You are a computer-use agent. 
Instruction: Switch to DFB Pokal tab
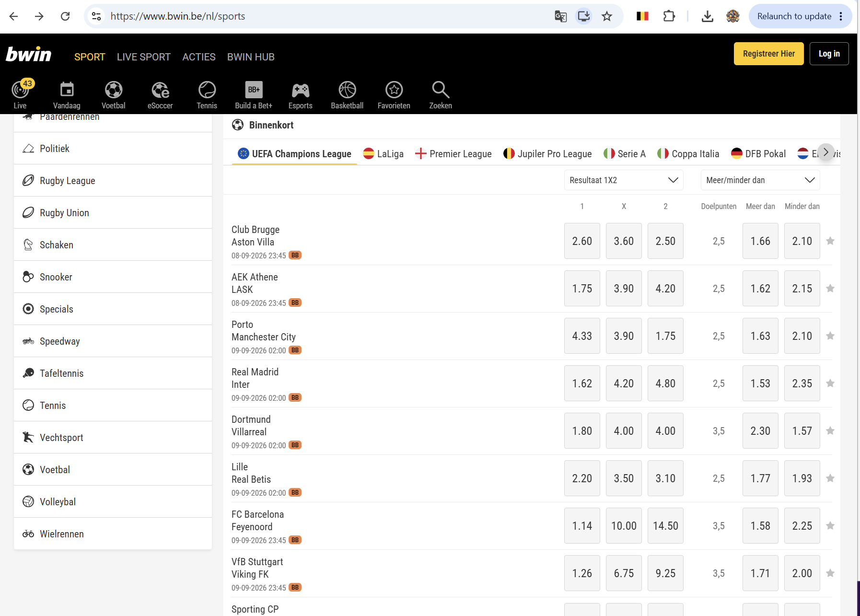(758, 154)
